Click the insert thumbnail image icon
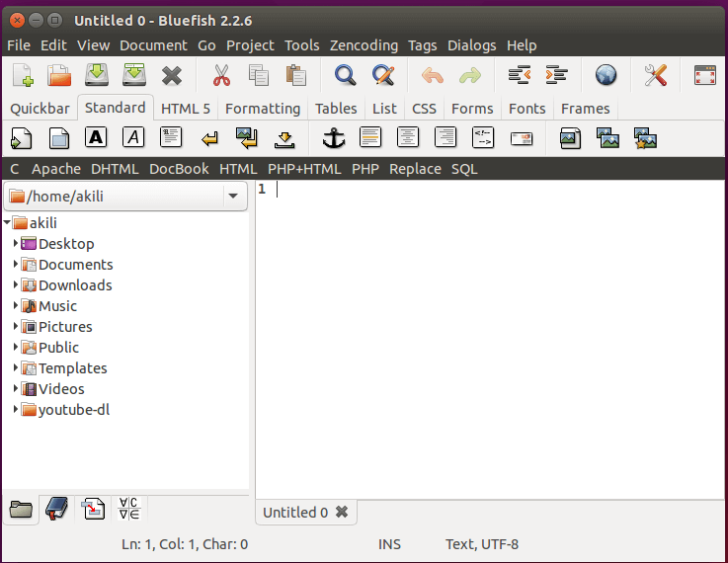Image resolution: width=728 pixels, height=563 pixels. (x=607, y=138)
